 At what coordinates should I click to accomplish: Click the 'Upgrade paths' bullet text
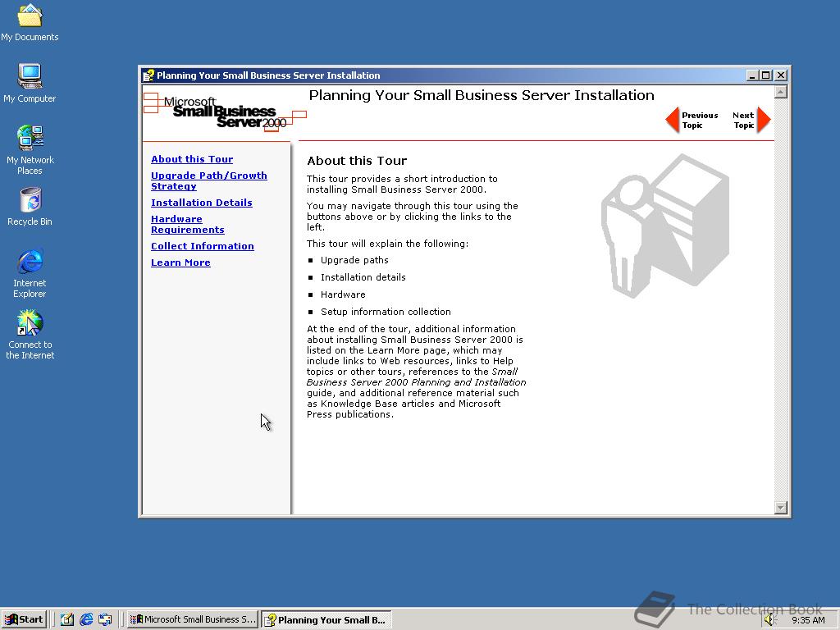coord(354,260)
